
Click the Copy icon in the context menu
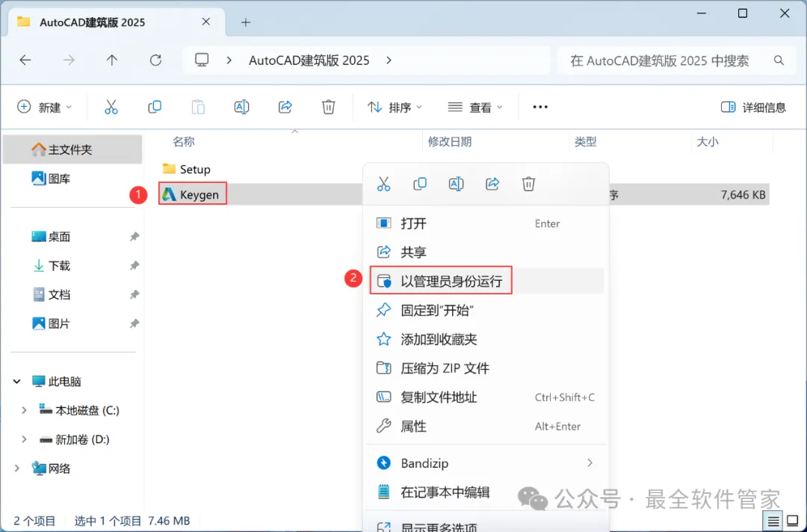pyautogui.click(x=420, y=184)
